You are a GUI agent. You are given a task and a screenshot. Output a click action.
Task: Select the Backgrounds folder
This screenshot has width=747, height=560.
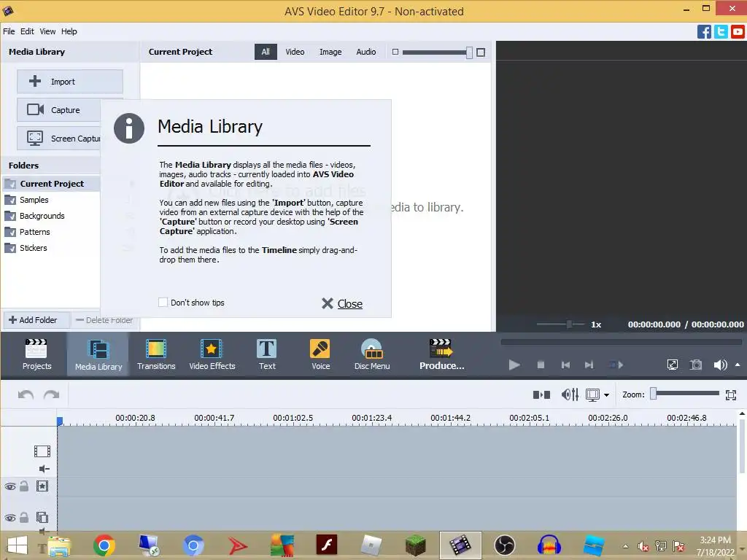coord(42,216)
